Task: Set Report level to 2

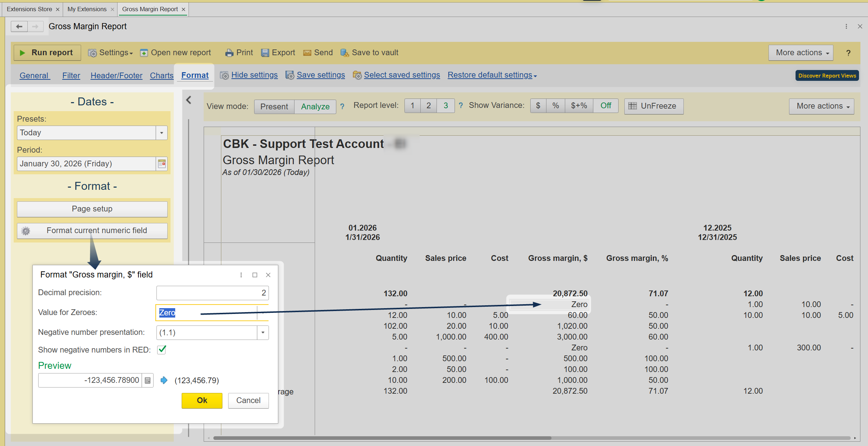Action: [x=428, y=106]
